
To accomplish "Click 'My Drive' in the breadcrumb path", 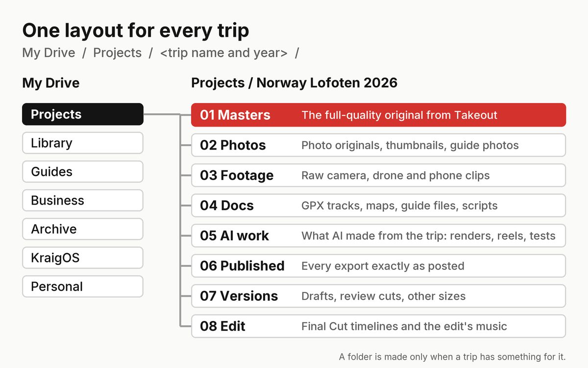I will tap(49, 53).
